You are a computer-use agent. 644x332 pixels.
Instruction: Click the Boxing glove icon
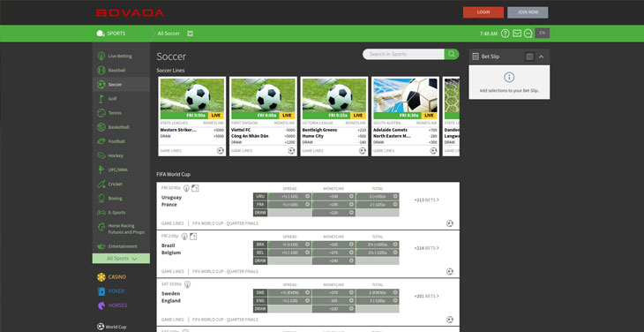101,198
